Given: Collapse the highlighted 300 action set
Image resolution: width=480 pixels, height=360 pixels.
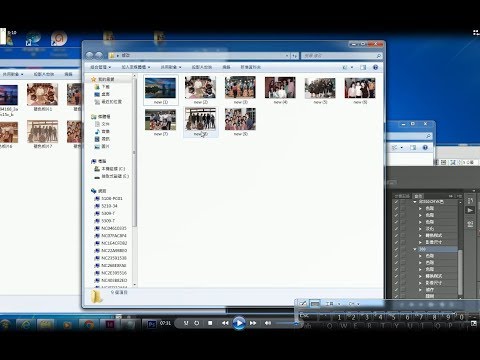Looking at the screenshot, I should (415, 249).
